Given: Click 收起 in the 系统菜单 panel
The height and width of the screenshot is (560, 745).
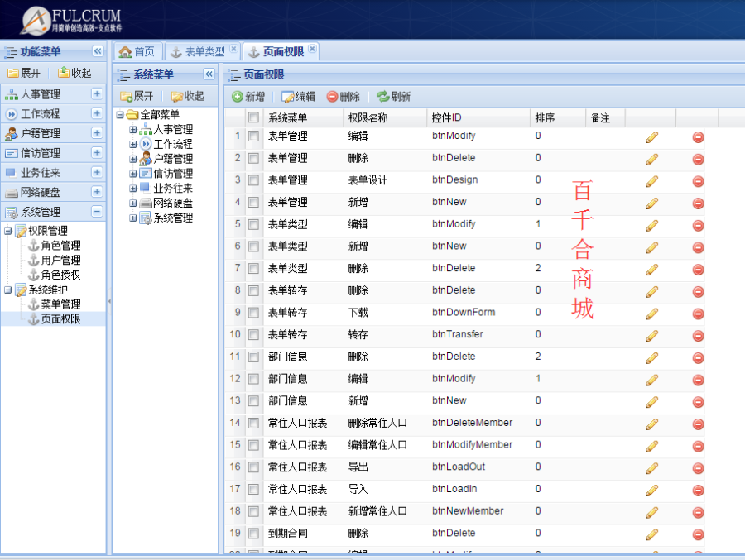Looking at the screenshot, I should point(188,97).
